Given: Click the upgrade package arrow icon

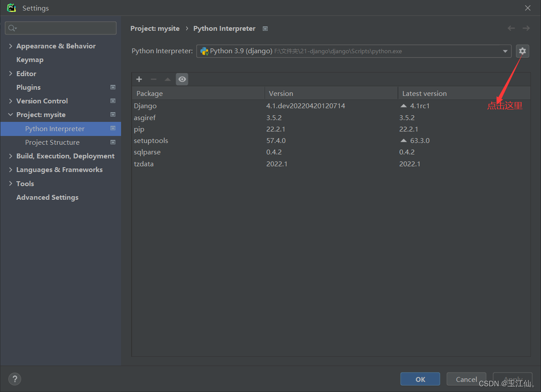Looking at the screenshot, I should coord(167,79).
